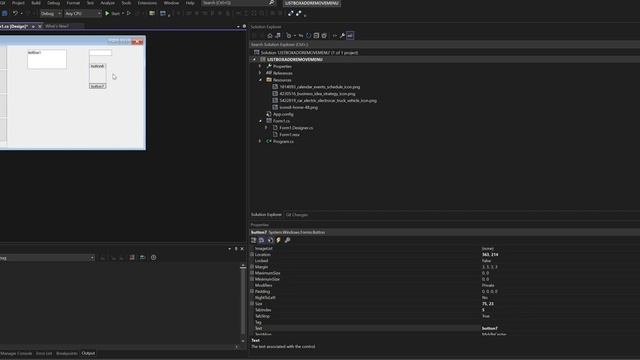This screenshot has width=640, height=360.
Task: Switch to the Git Changes tab
Action: point(297,215)
